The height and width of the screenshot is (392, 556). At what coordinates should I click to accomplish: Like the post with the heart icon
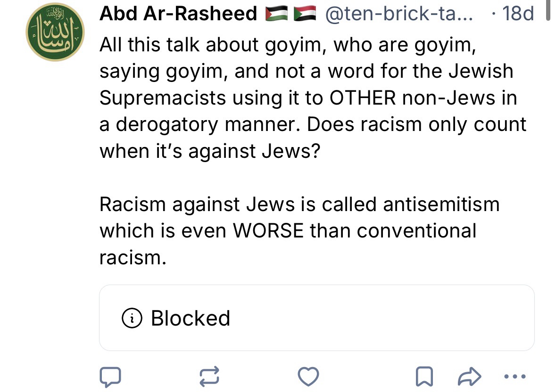click(x=309, y=376)
